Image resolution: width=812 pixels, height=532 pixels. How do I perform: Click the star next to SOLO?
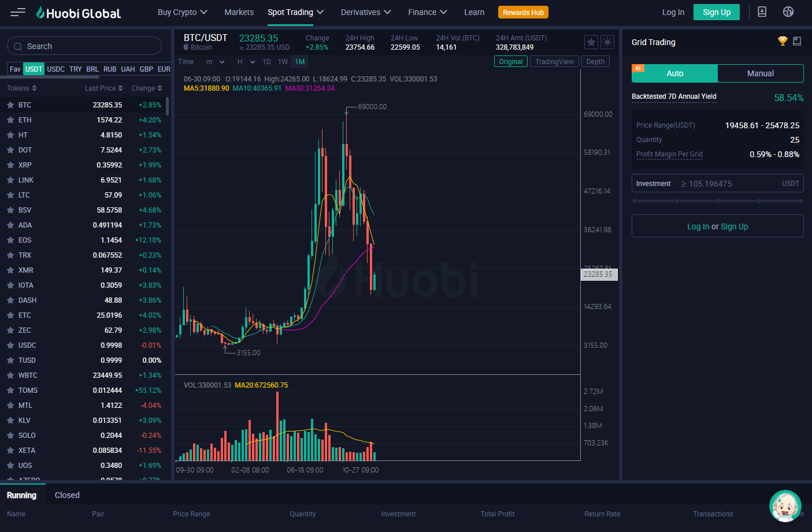[10, 436]
